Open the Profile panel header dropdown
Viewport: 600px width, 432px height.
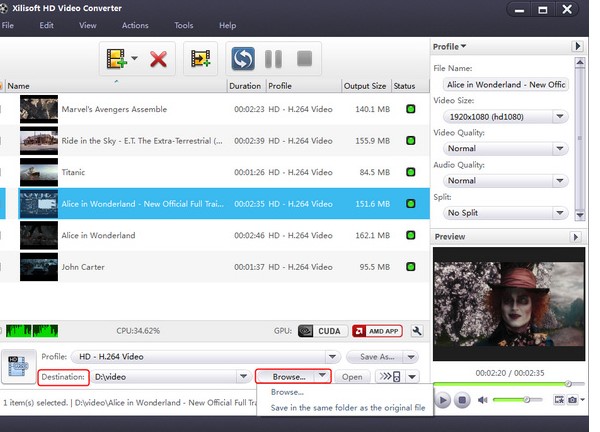[x=450, y=47]
